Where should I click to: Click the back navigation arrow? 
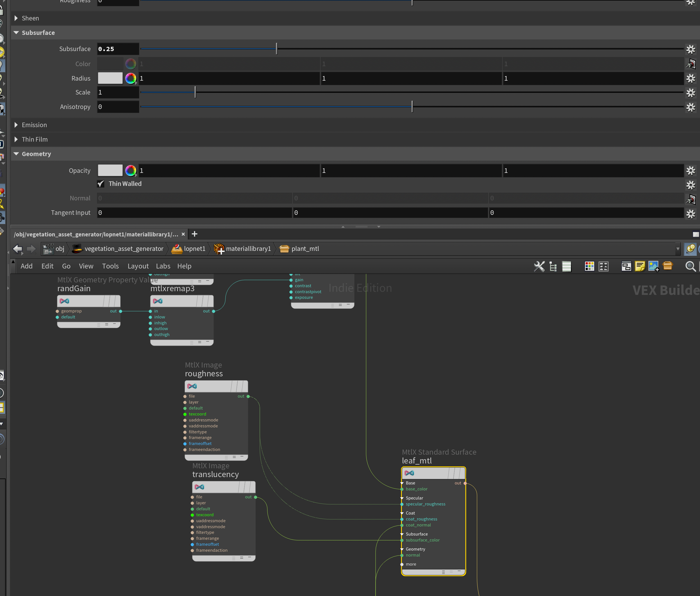coord(17,249)
